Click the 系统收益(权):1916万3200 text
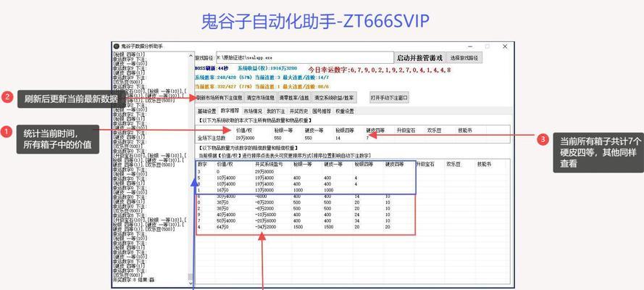Viewport: 644px width, 290px height. (267, 68)
